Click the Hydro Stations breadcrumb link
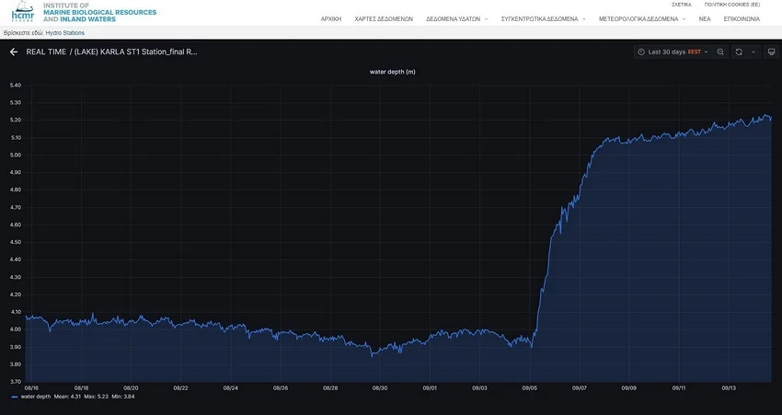 pos(65,33)
